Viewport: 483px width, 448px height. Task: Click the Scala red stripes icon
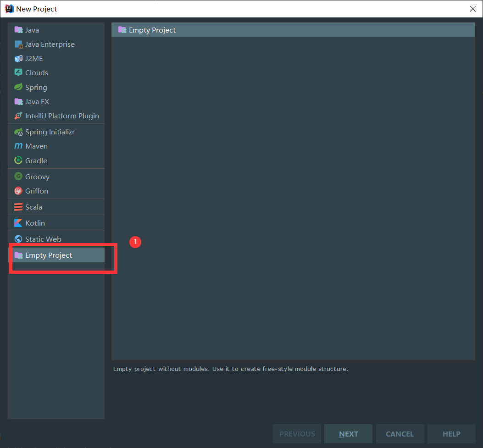point(18,207)
